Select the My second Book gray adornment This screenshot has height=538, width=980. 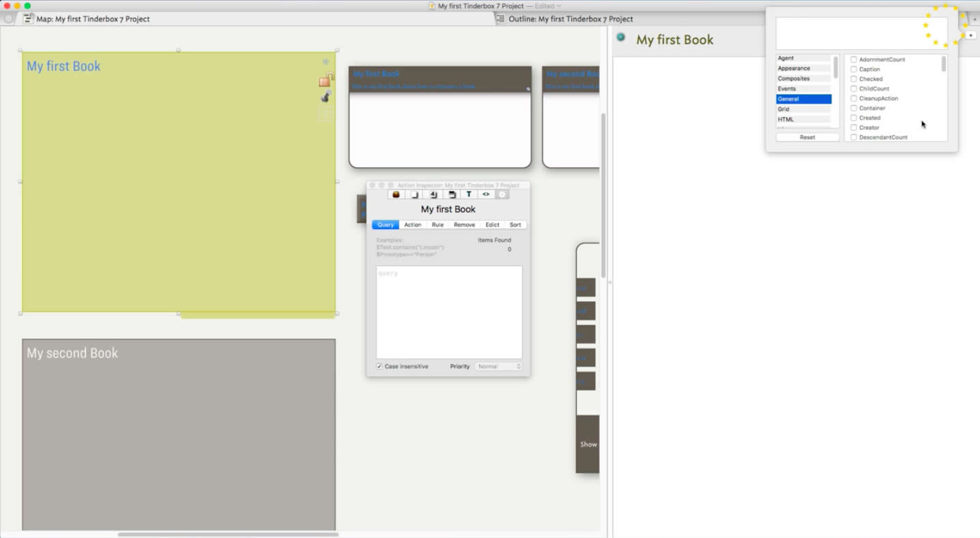[179, 434]
